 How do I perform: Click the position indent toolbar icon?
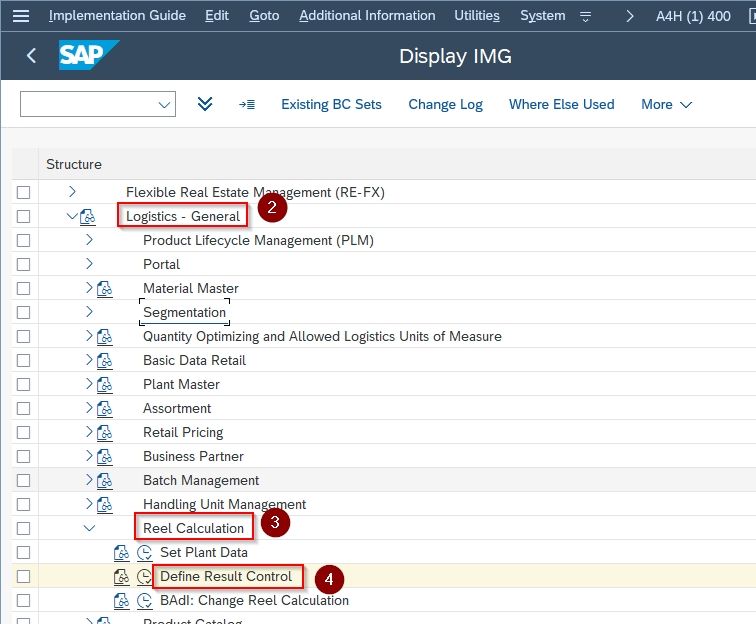[247, 104]
